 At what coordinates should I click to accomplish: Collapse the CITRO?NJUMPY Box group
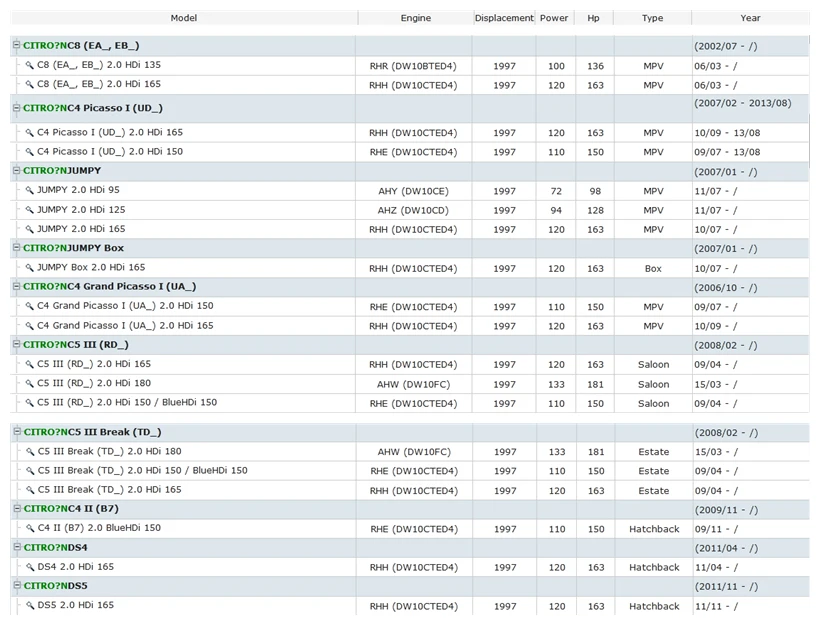(x=16, y=247)
